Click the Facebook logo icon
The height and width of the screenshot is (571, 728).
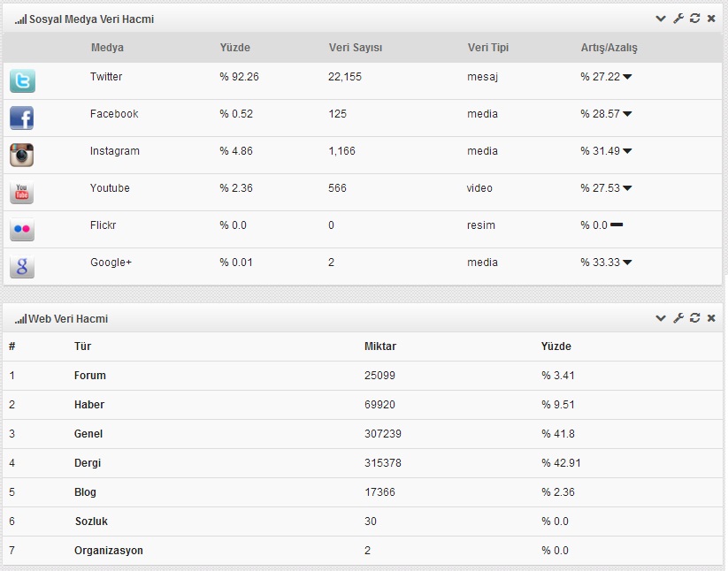(x=22, y=118)
